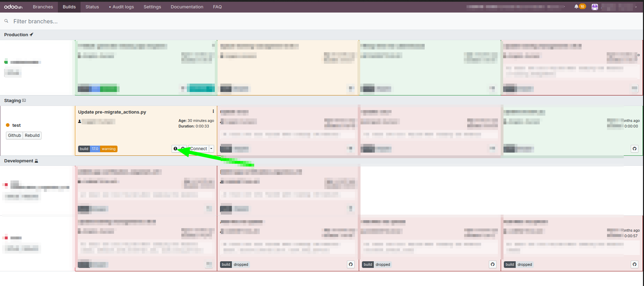644x286 pixels.
Task: Open the Status tab
Action: pyautogui.click(x=92, y=7)
